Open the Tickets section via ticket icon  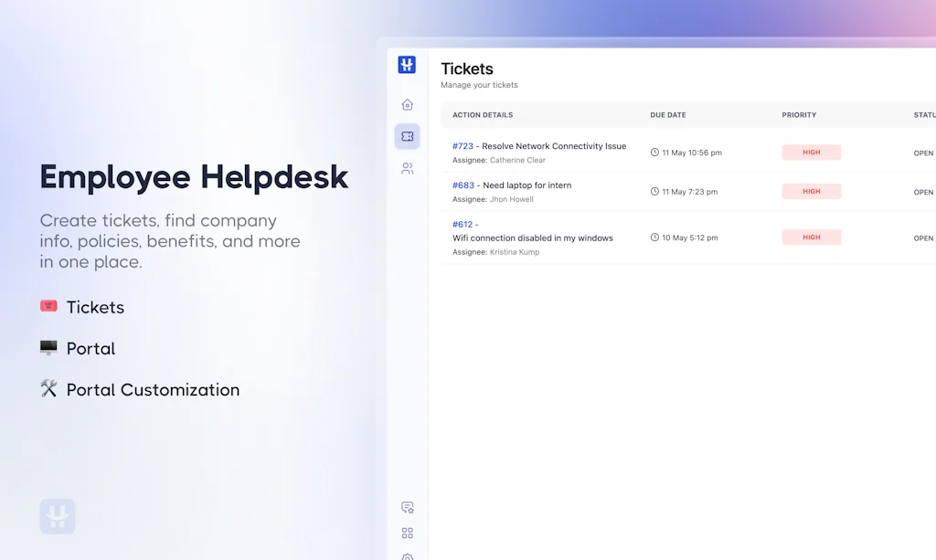coord(407,136)
